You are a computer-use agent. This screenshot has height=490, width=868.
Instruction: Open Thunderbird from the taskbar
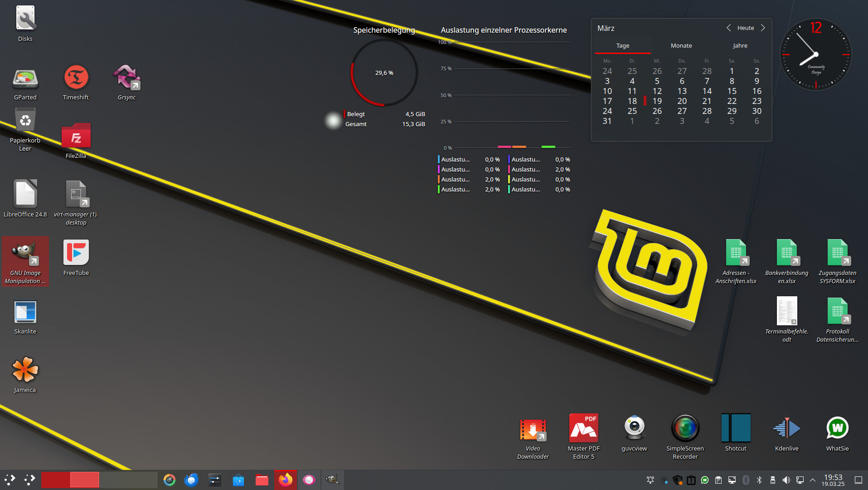pos(191,480)
